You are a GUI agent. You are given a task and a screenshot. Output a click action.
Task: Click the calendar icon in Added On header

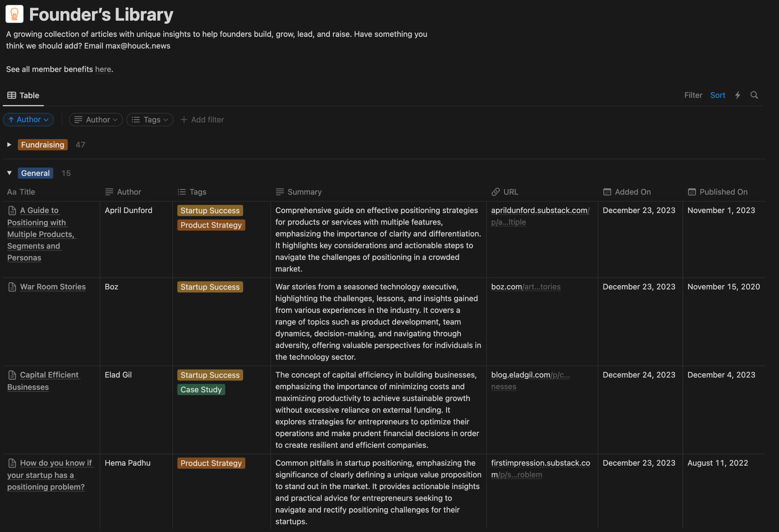click(607, 192)
